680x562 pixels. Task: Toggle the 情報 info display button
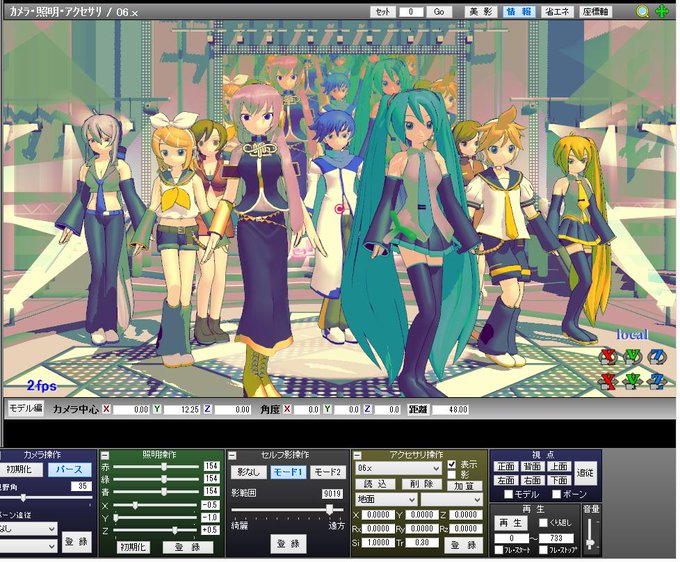coord(519,12)
